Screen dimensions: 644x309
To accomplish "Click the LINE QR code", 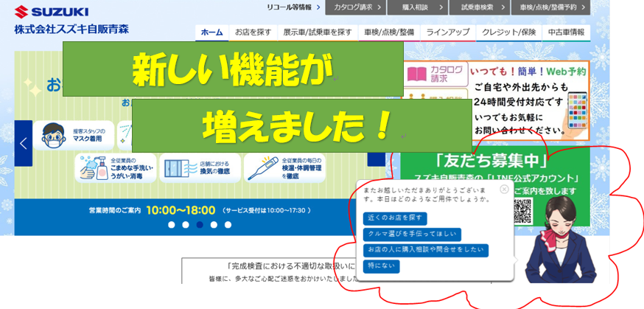I will click(x=522, y=211).
